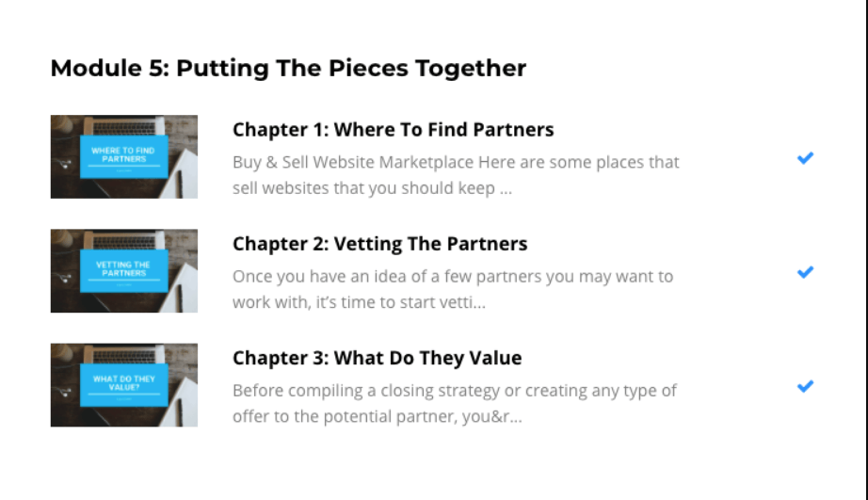
Task: Click the Chapter 1 blue completion checkmark
Action: pyautogui.click(x=805, y=158)
